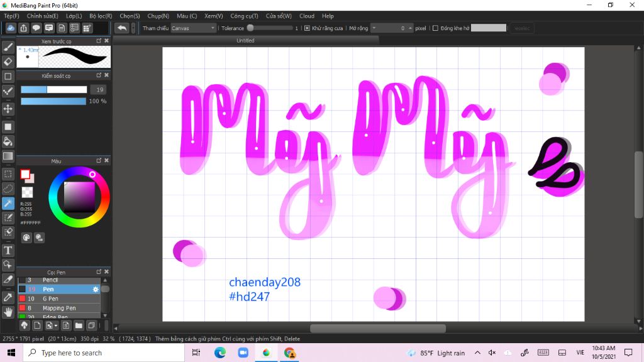
Task: Open the Tham chiếu Canvas dropdown
Action: [193, 28]
